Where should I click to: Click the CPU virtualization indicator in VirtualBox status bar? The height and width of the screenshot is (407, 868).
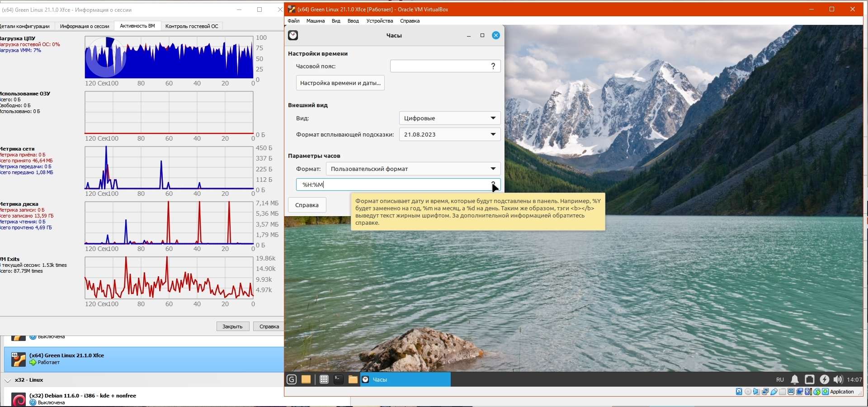(x=808, y=392)
